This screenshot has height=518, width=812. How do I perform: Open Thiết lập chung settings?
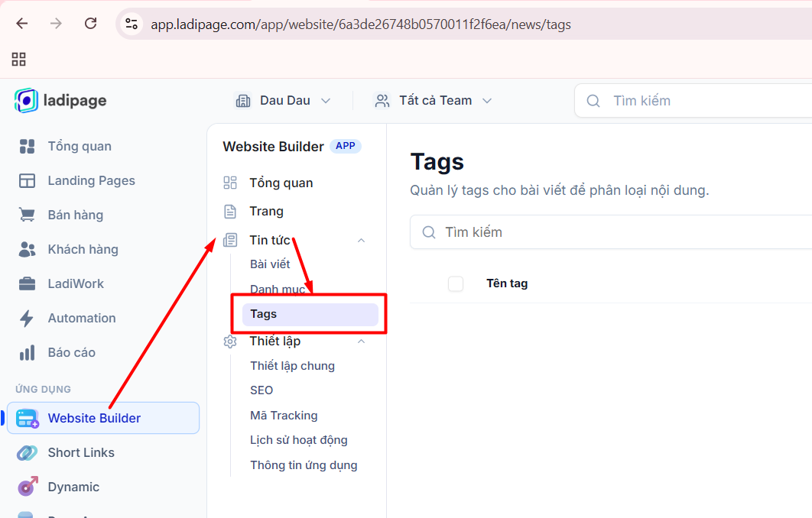(x=293, y=366)
